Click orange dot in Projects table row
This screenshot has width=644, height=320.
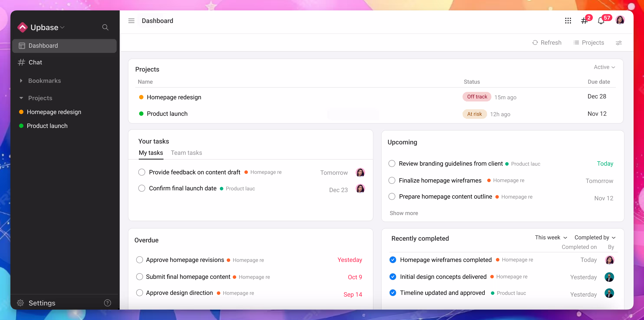tap(141, 97)
